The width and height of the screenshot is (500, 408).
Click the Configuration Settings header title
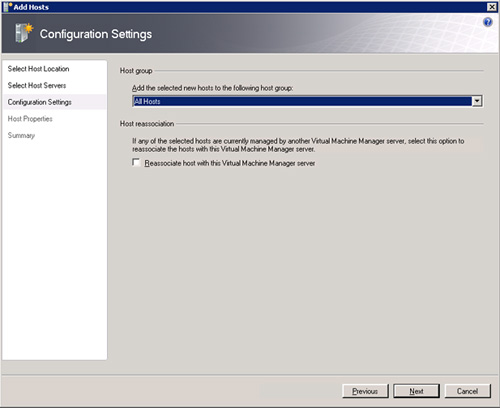coord(96,34)
